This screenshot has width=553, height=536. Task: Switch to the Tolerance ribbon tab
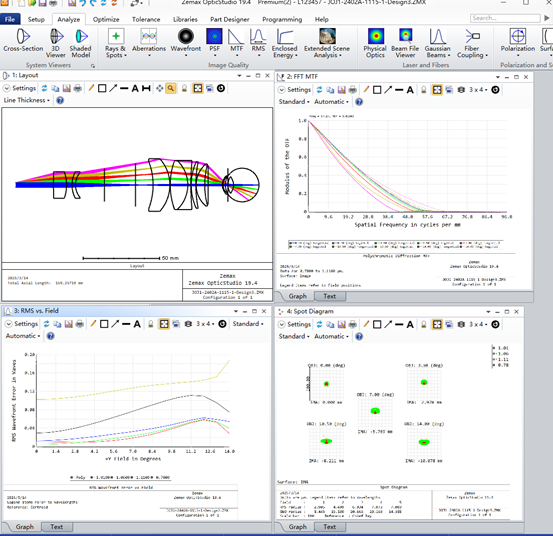coord(146,19)
